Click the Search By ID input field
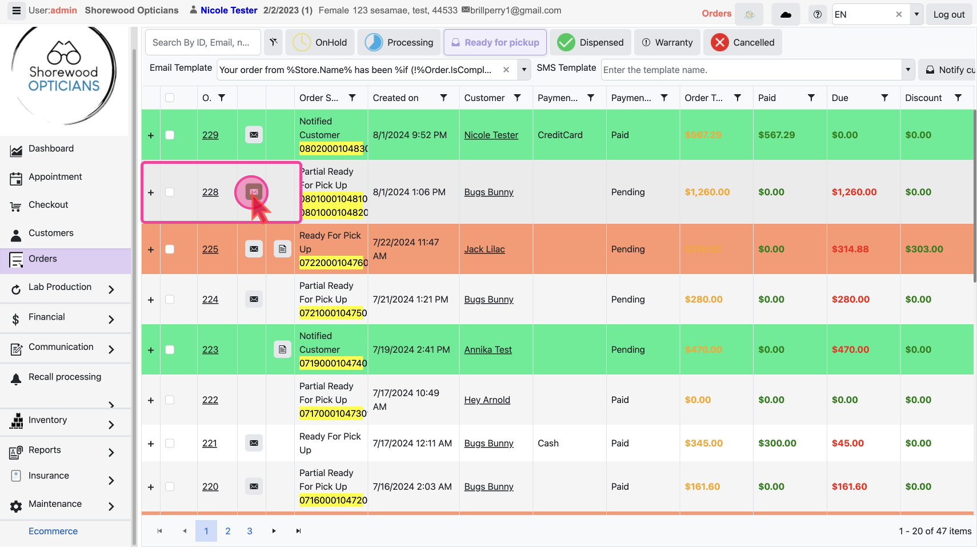This screenshot has width=977, height=560. (203, 42)
